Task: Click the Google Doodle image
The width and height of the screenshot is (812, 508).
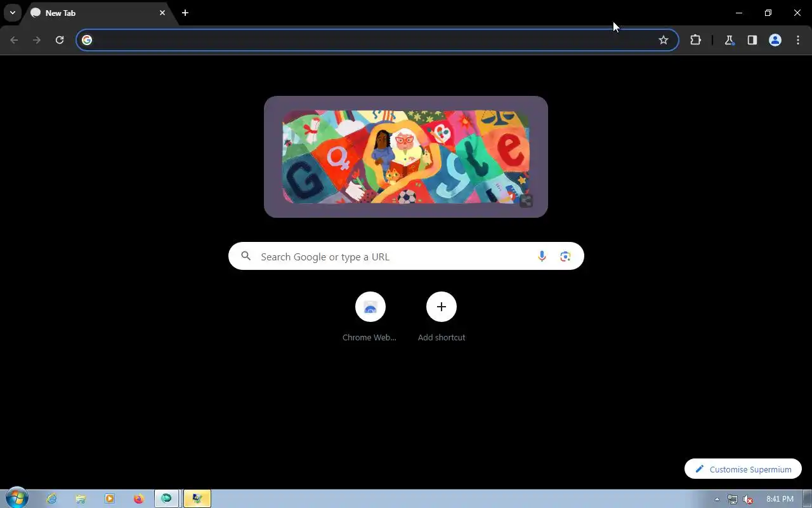Action: (x=406, y=157)
